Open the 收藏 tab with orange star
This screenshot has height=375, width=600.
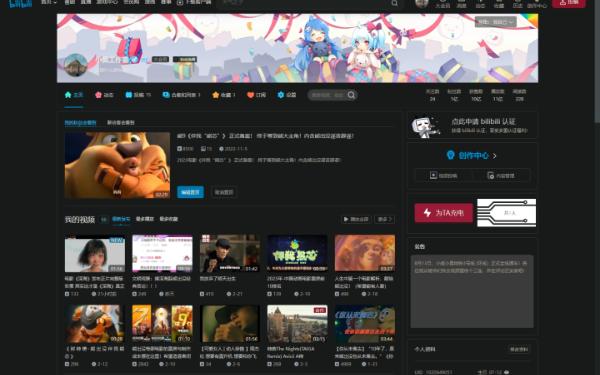tap(224, 95)
